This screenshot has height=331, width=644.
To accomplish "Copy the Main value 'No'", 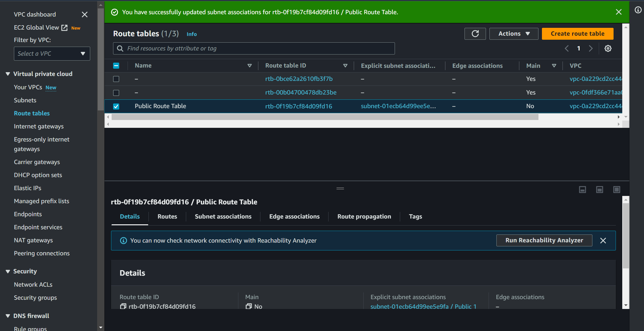I will pyautogui.click(x=248, y=306).
